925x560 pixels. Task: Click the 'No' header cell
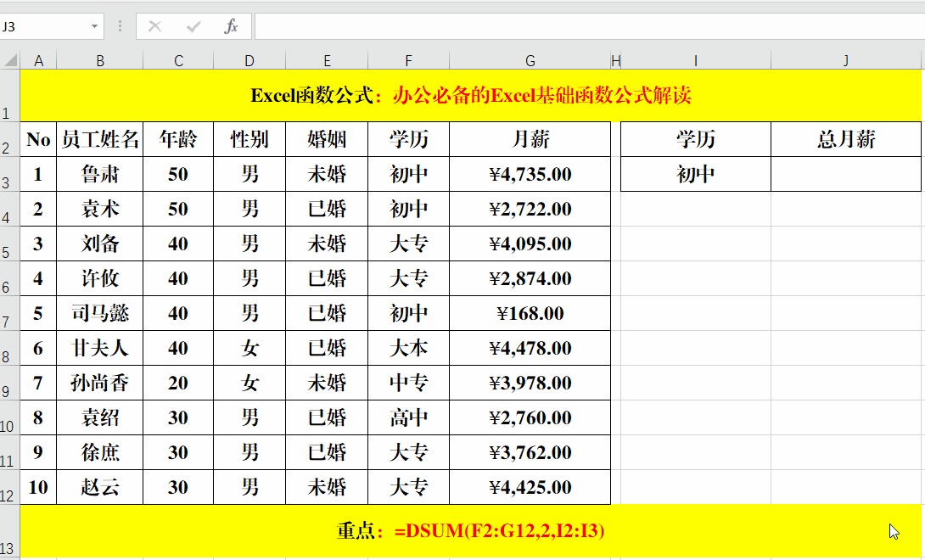[x=38, y=139]
